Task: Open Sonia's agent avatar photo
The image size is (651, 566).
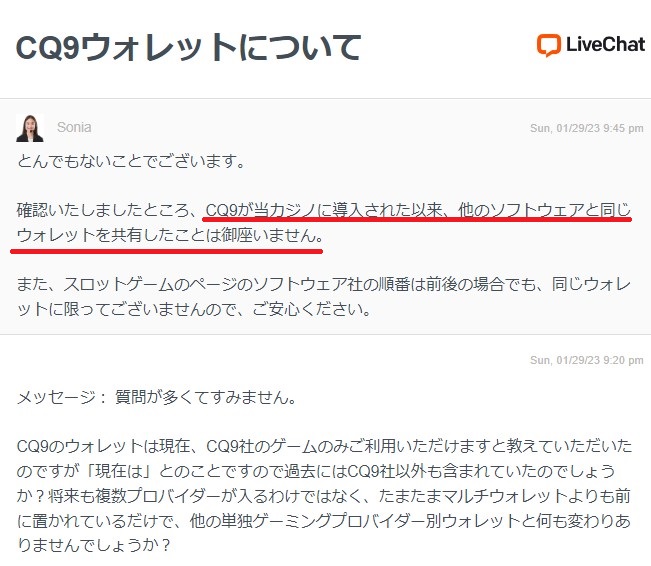Action: click(30, 128)
